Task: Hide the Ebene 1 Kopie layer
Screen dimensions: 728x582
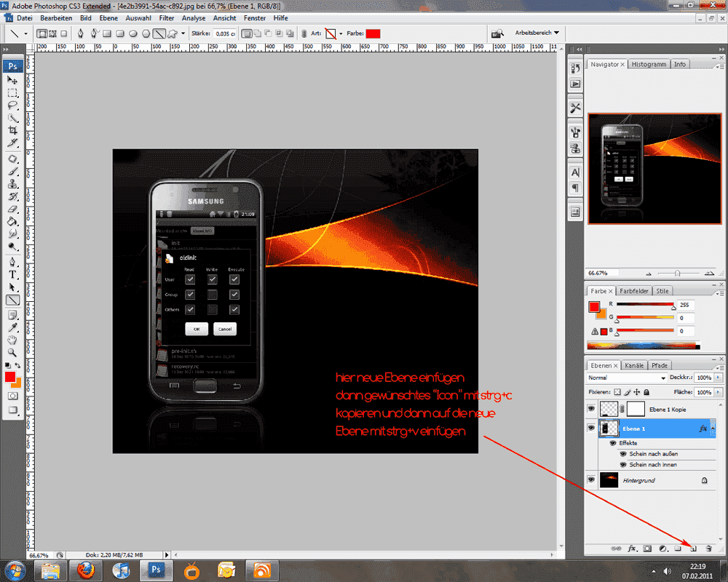Action: coord(591,409)
